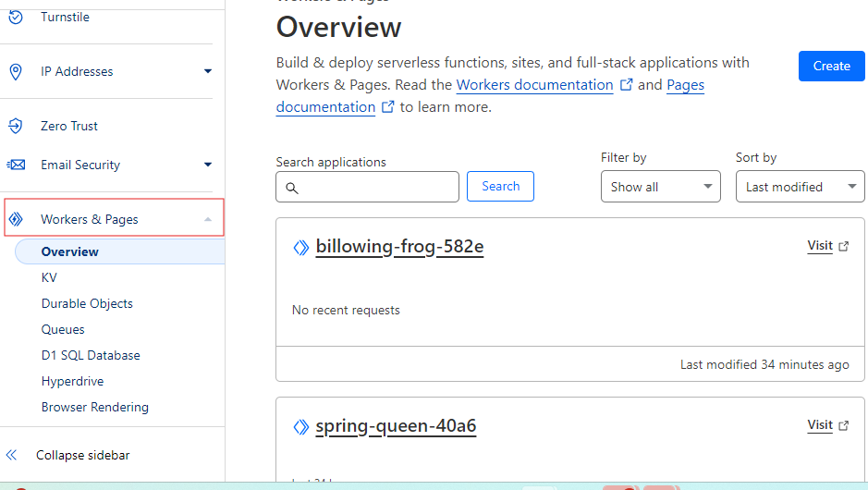This screenshot has height=490, width=868.
Task: Click the external link icon next to Workers documentation
Action: pyautogui.click(x=626, y=85)
